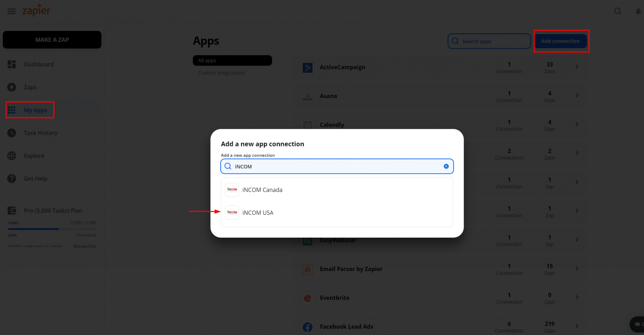644x335 pixels.
Task: Click the MAKE A ZAP button
Action: pos(52,40)
